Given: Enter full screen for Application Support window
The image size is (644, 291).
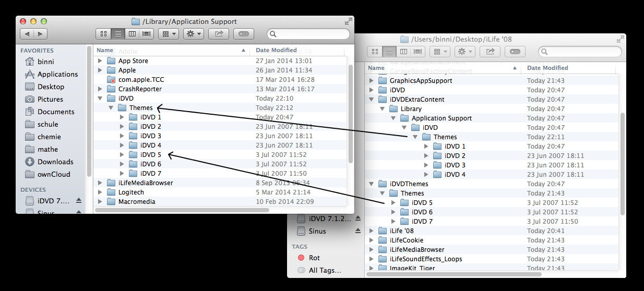Looking at the screenshot, I should (348, 21).
